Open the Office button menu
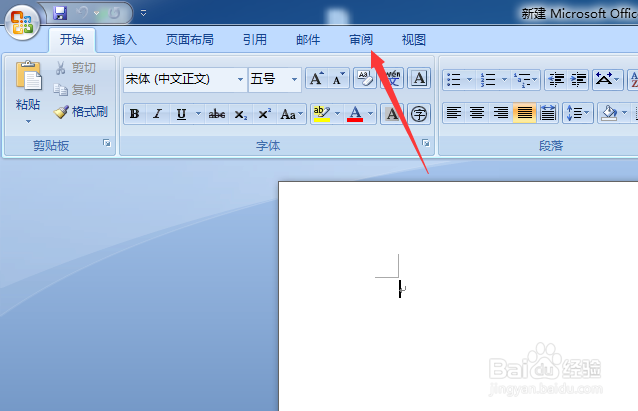The image size is (638, 411). tap(22, 22)
